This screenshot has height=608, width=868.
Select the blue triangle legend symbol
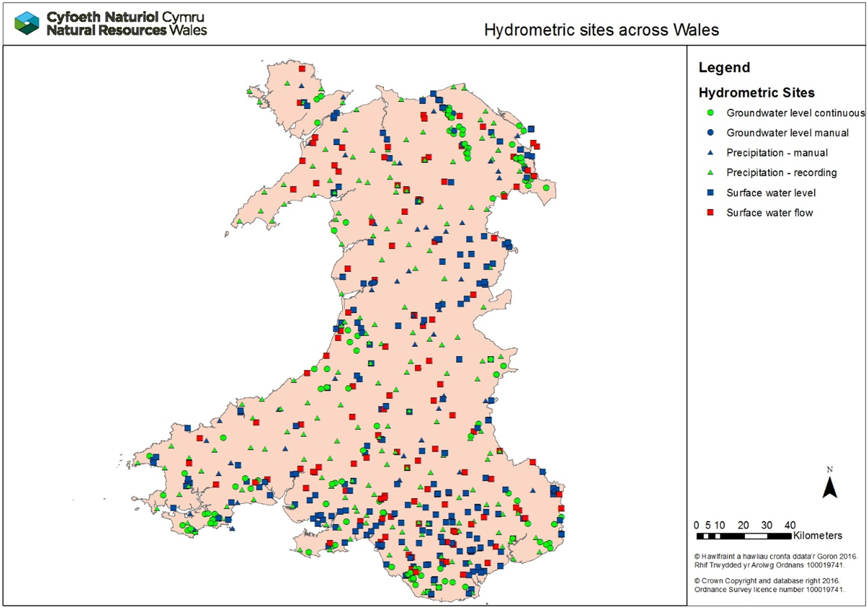click(x=711, y=153)
